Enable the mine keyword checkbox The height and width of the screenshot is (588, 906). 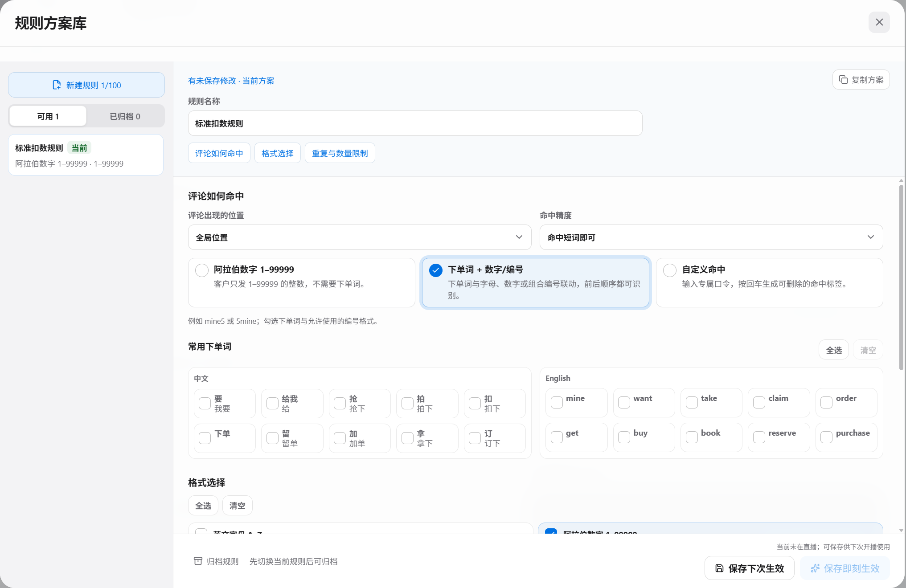click(x=557, y=402)
